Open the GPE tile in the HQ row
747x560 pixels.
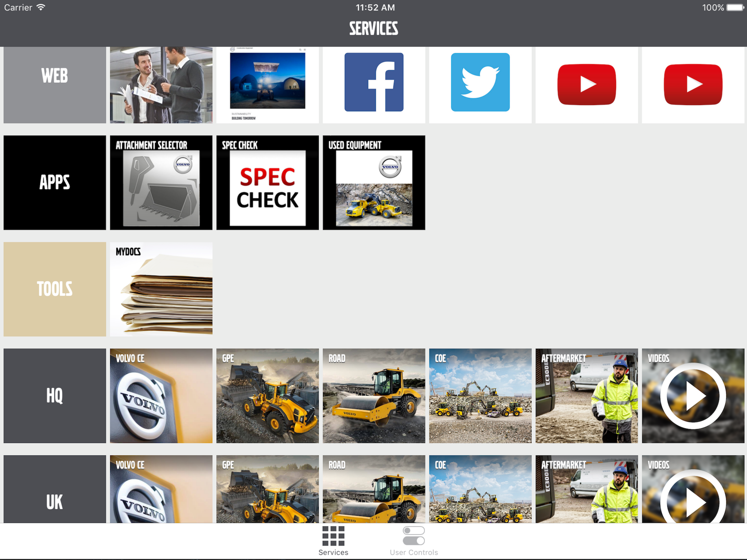pyautogui.click(x=268, y=396)
